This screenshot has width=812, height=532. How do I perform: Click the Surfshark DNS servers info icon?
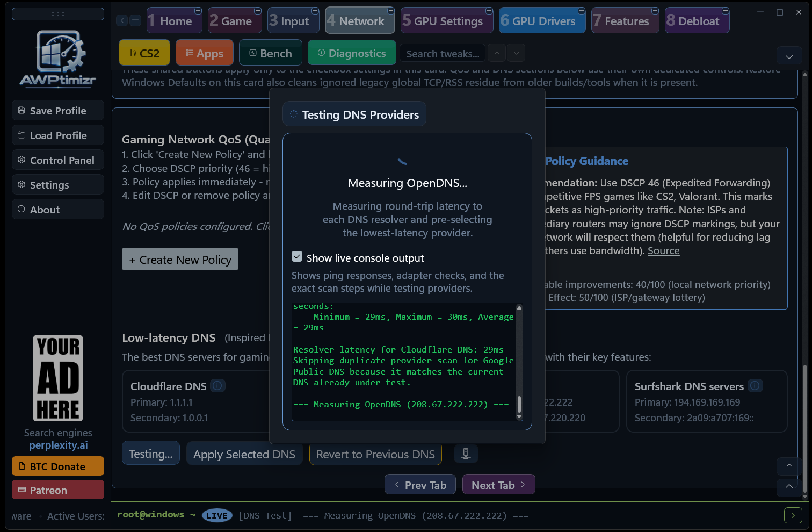[755, 385]
